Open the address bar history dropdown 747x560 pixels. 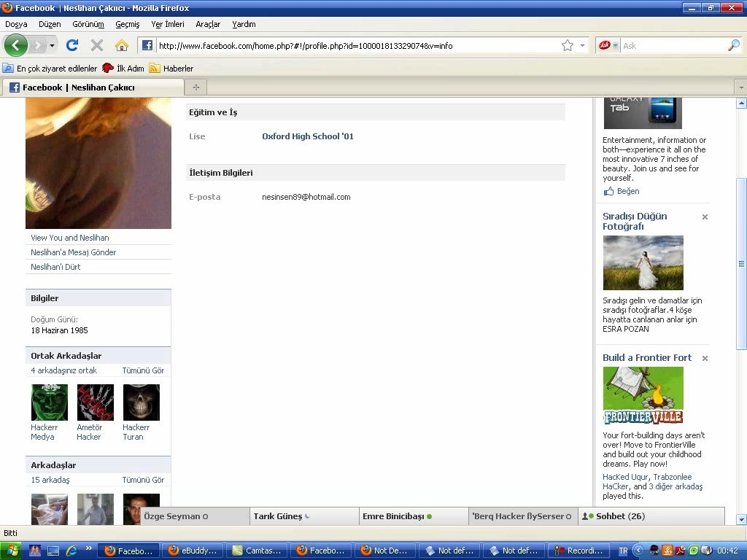point(582,46)
